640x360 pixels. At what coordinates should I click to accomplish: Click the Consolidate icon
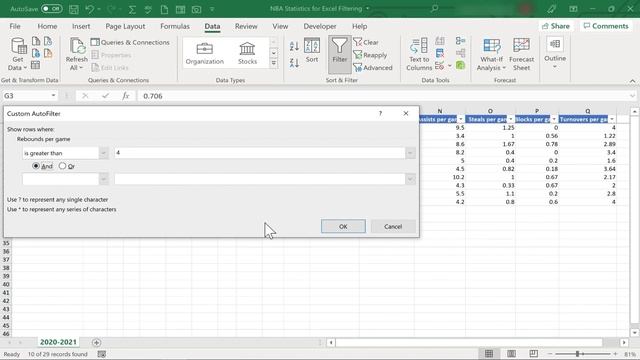(460, 41)
